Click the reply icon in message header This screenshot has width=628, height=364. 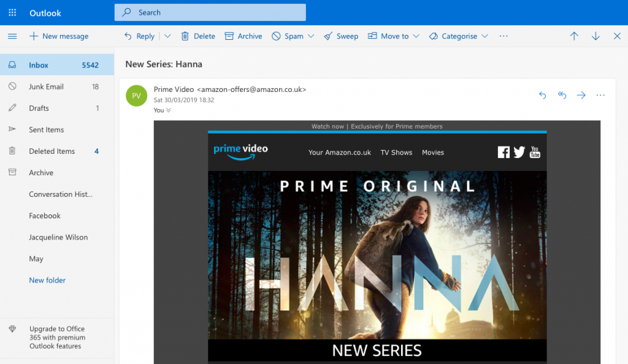(x=542, y=95)
